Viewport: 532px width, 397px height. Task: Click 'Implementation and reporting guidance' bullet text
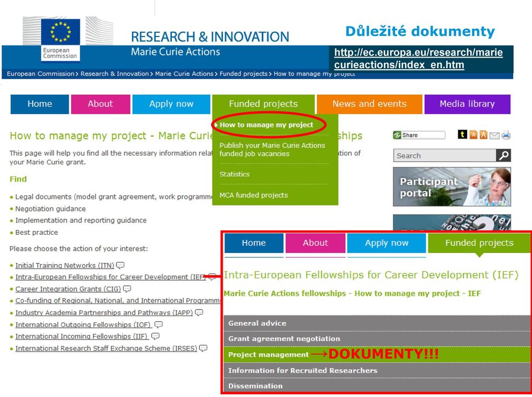81,220
